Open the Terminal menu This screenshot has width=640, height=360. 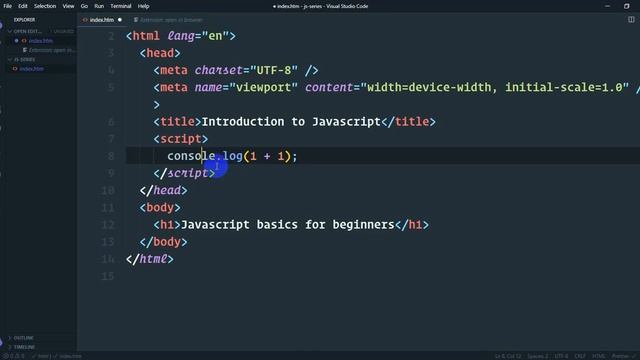[121, 6]
